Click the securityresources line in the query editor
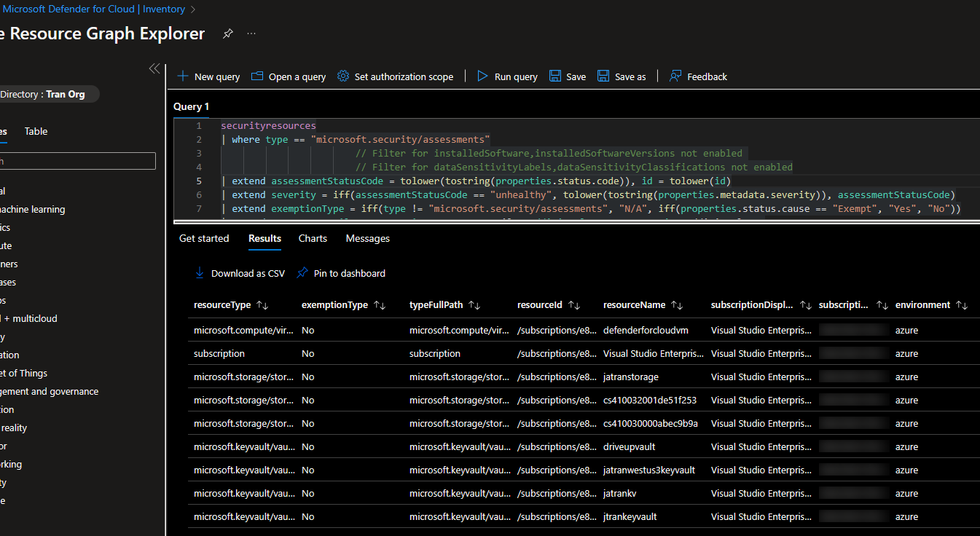This screenshot has height=536, width=980. coord(268,126)
